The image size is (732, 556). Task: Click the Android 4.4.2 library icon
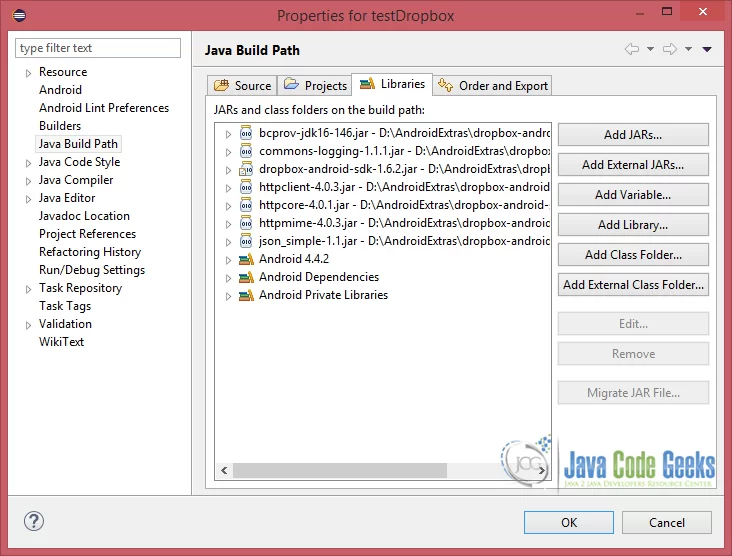click(x=246, y=259)
